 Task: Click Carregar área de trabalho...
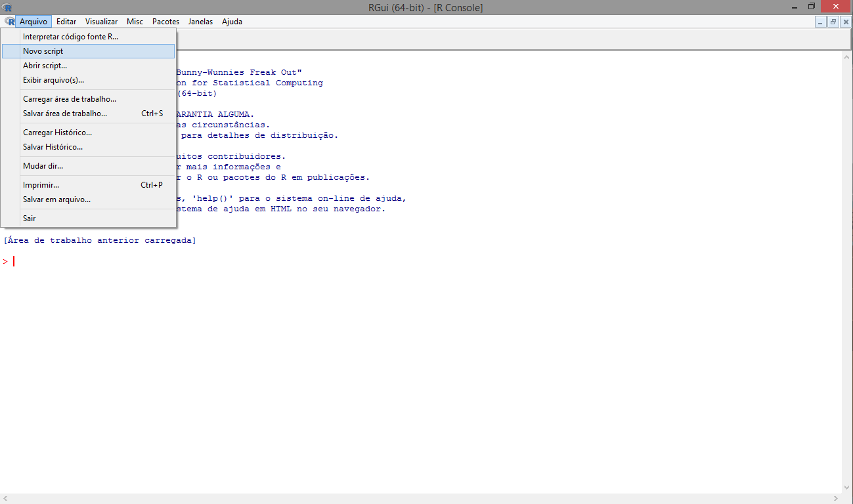coord(70,99)
